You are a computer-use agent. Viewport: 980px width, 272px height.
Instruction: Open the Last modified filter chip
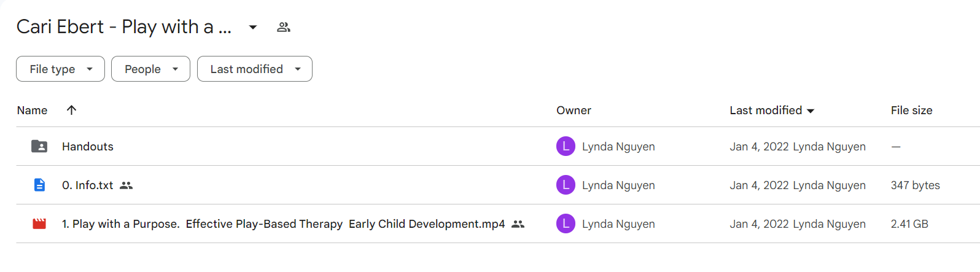tap(255, 69)
